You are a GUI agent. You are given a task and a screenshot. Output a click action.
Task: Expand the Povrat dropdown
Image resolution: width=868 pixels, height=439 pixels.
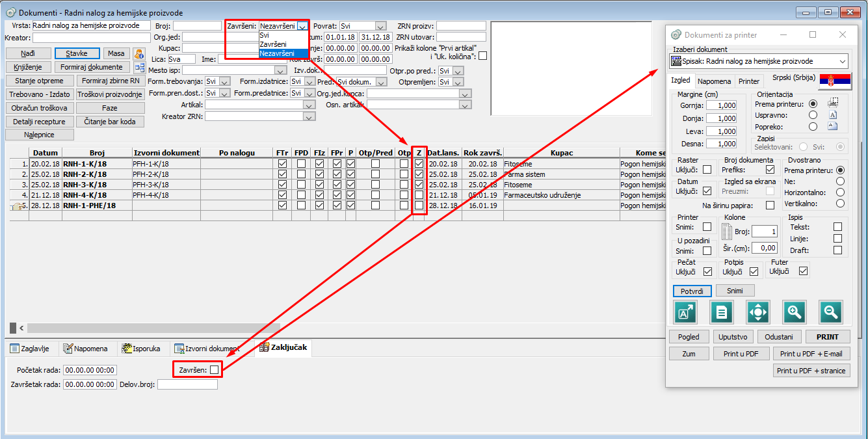click(380, 26)
